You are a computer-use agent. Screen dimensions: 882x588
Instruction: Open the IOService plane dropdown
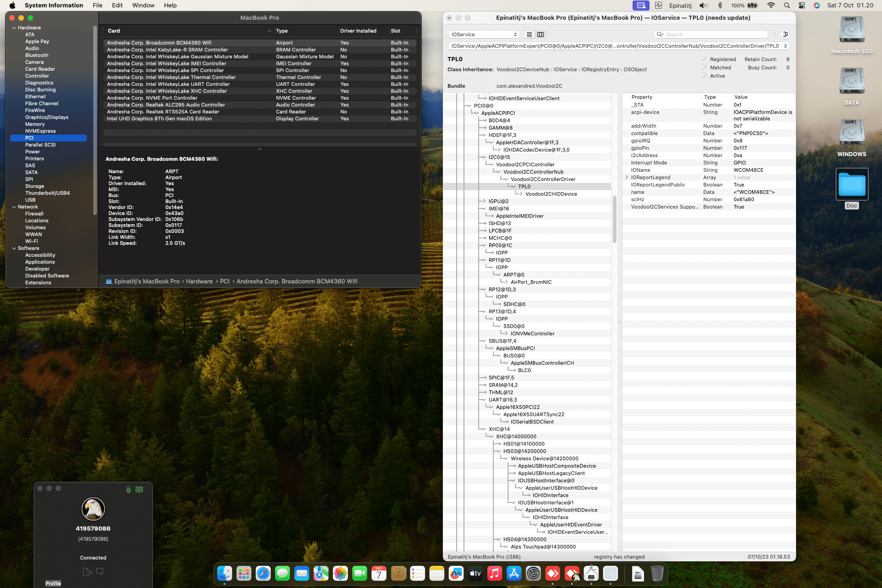(x=483, y=34)
